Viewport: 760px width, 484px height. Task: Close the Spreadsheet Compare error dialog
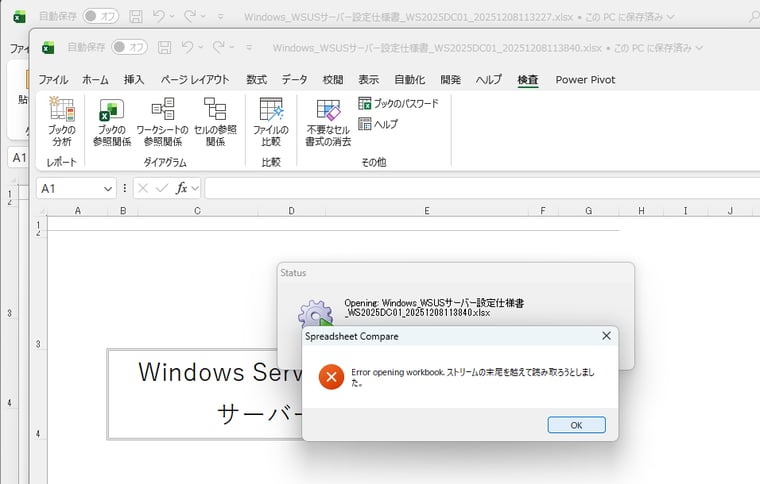pyautogui.click(x=606, y=336)
